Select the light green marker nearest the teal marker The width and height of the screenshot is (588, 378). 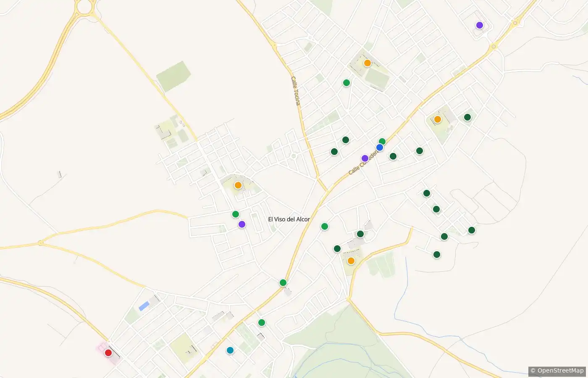point(262,323)
